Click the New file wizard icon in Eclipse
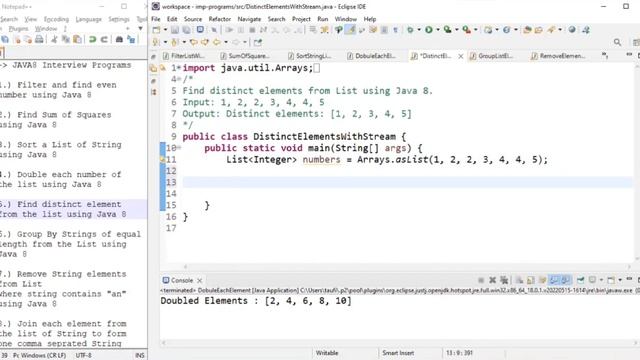The height and width of the screenshot is (360, 640). [156, 30]
